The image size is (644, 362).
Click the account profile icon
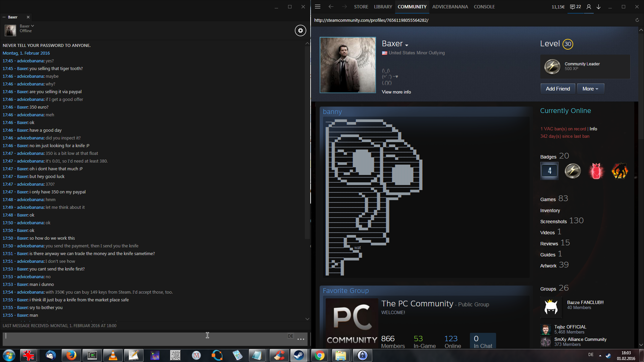589,7
